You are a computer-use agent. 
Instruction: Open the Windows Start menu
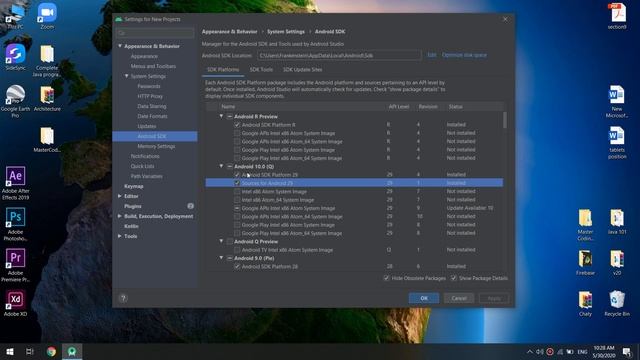10,351
